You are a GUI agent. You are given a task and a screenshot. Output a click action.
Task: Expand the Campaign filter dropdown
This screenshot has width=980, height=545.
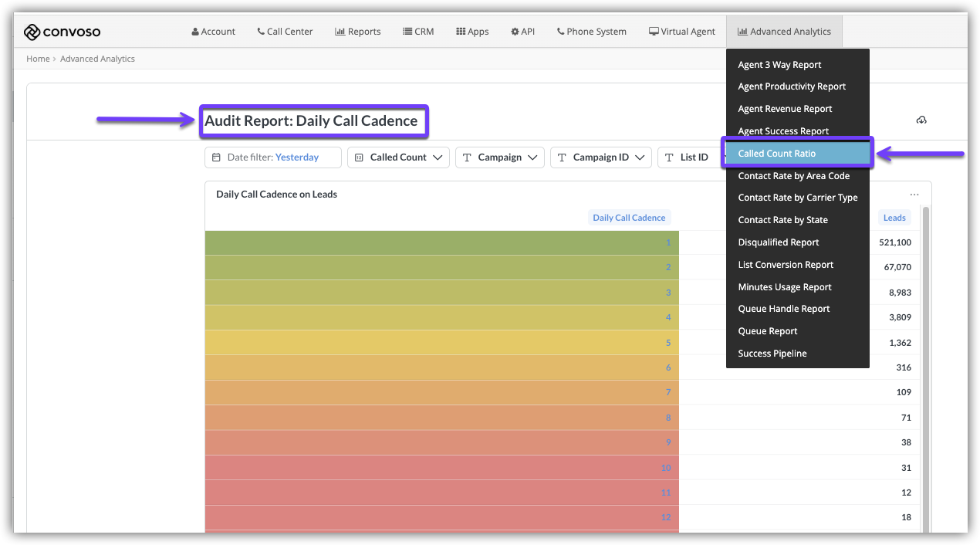(x=499, y=157)
